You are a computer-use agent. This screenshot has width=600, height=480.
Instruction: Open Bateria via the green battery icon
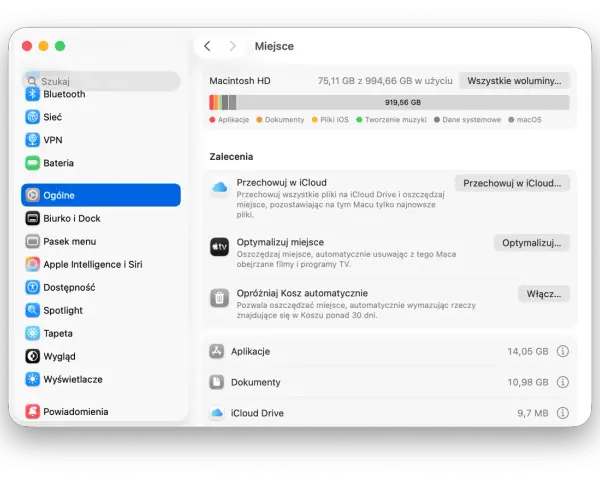click(33, 163)
